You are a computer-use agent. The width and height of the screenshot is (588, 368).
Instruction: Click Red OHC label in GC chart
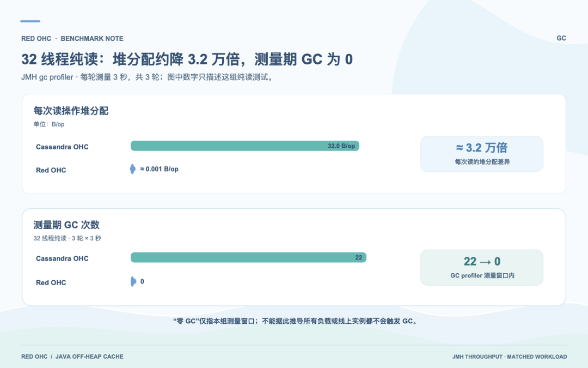(x=51, y=282)
